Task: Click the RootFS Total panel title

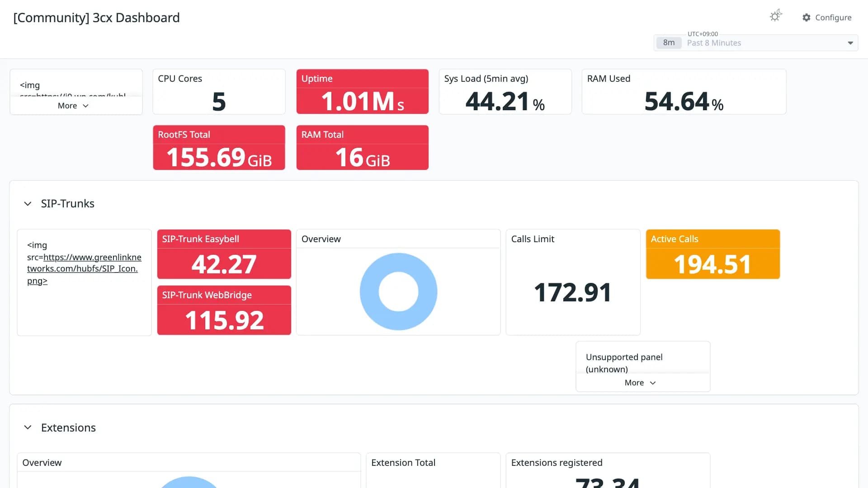Action: pyautogui.click(x=184, y=135)
